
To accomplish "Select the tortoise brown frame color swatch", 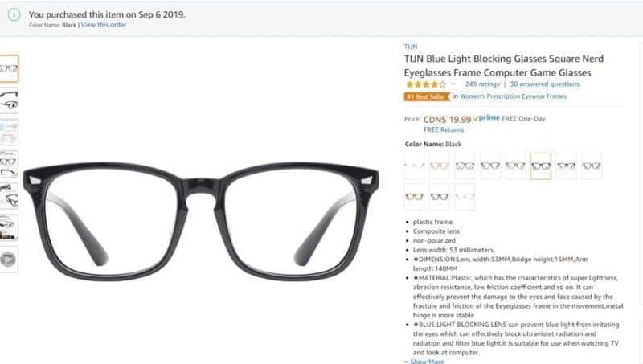I will pos(414,197).
